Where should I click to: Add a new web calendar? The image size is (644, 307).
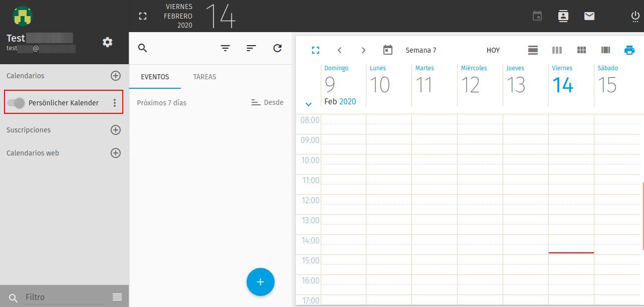coord(115,153)
